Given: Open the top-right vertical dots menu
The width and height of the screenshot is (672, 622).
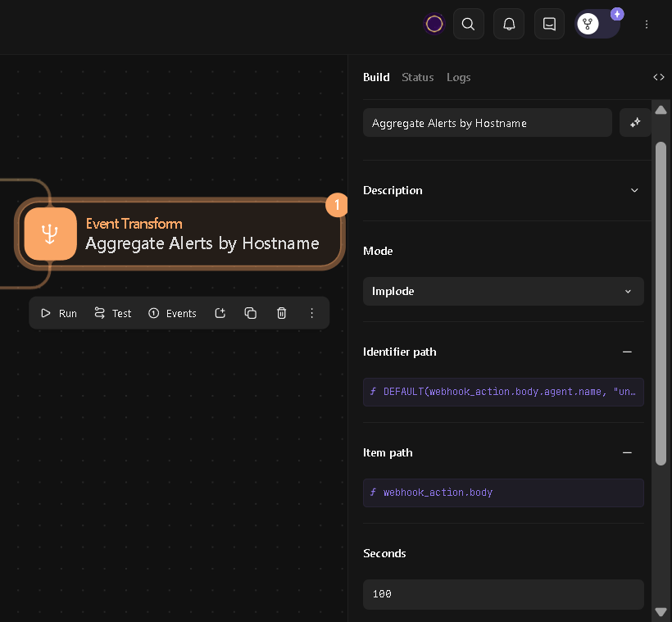Looking at the screenshot, I should (647, 25).
